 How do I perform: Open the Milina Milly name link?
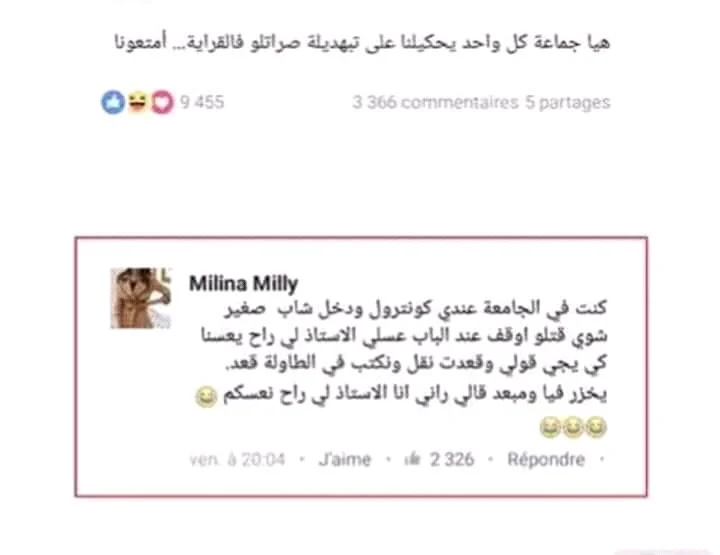243,283
